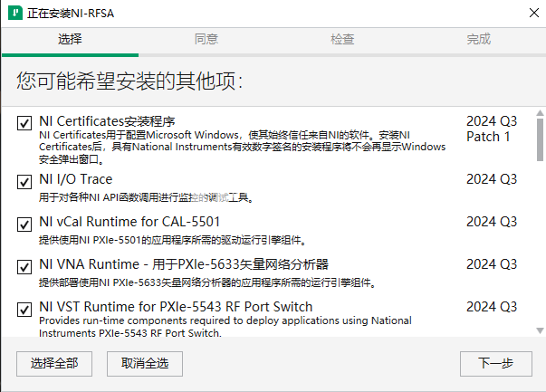Select the 完成 step tab
Screen dimensions: 546x392
479,39
